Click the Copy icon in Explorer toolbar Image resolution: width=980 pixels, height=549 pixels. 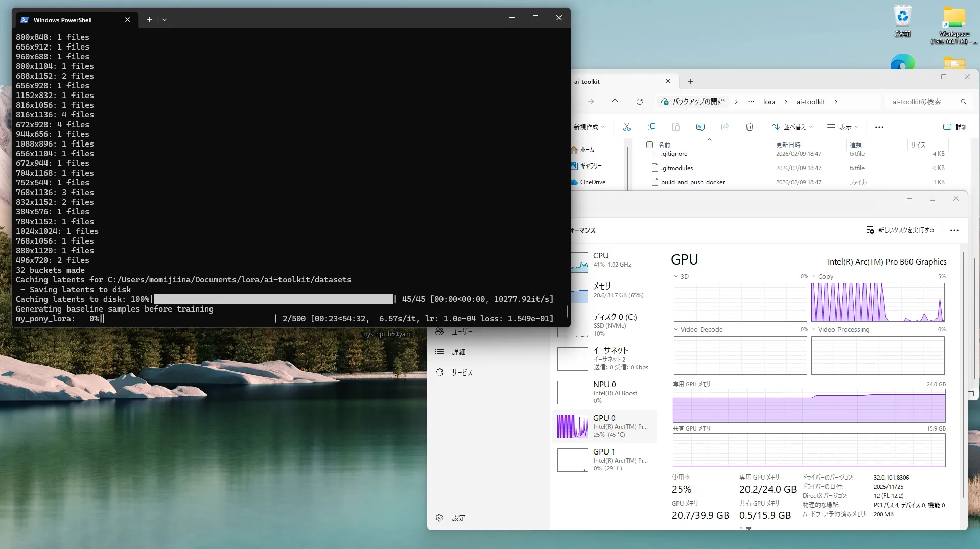point(651,127)
